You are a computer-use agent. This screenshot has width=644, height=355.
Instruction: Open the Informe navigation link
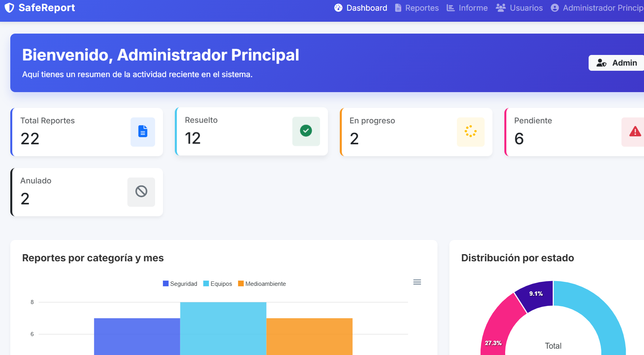(467, 8)
